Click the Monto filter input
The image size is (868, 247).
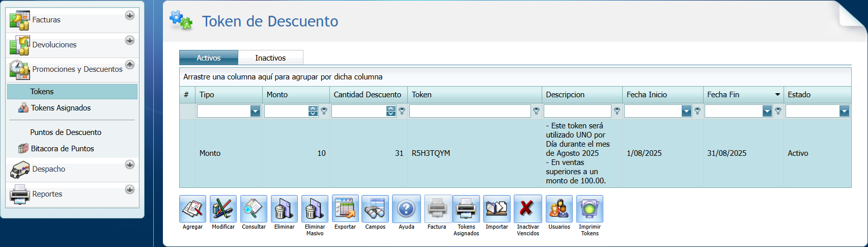tap(286, 111)
